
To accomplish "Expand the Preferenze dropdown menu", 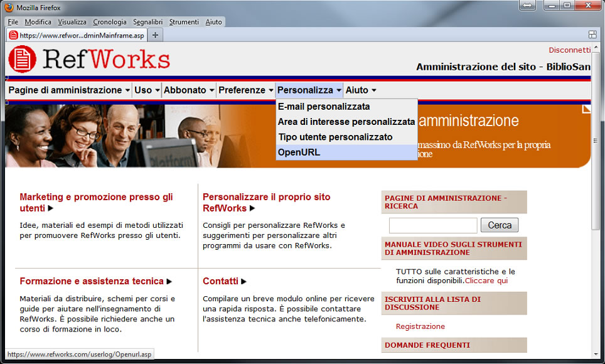I will pyautogui.click(x=246, y=90).
